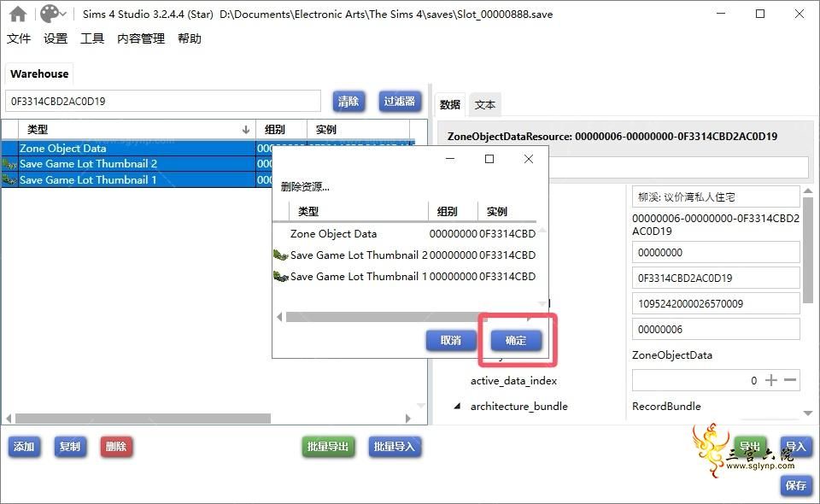This screenshot has width=820, height=504.
Task: Select Save Game Lot Thumbnail 2 in Warehouse
Action: click(x=137, y=164)
